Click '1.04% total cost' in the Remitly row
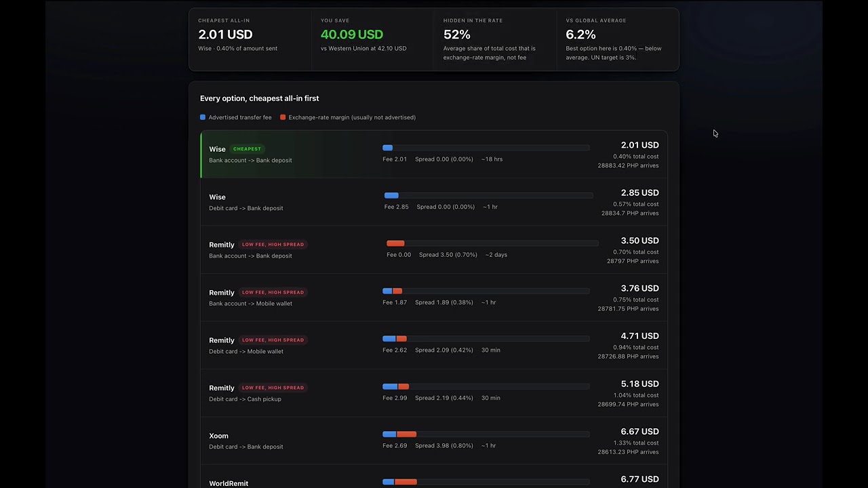 (636, 395)
